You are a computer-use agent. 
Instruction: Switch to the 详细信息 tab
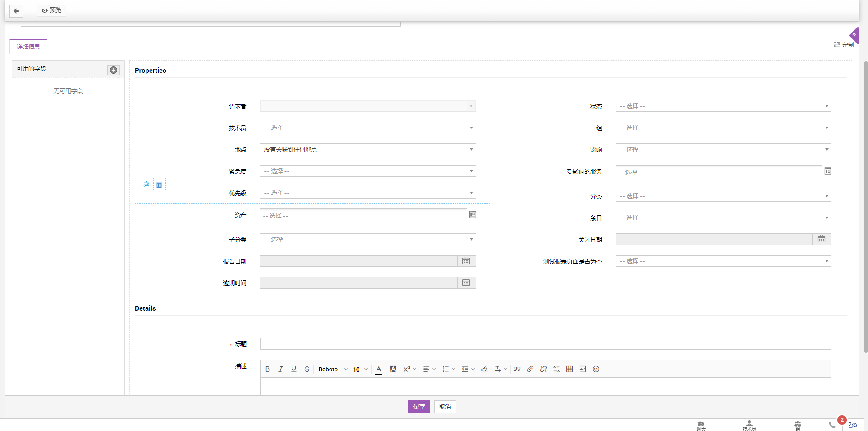(28, 47)
